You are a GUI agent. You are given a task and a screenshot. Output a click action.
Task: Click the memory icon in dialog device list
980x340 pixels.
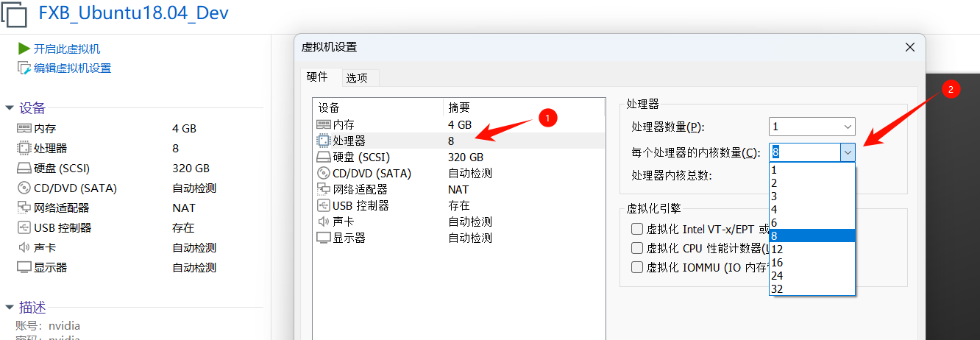point(323,124)
